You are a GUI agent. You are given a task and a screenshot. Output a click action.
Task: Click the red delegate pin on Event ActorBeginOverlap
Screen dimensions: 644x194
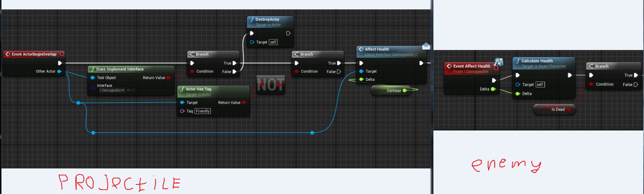point(62,54)
